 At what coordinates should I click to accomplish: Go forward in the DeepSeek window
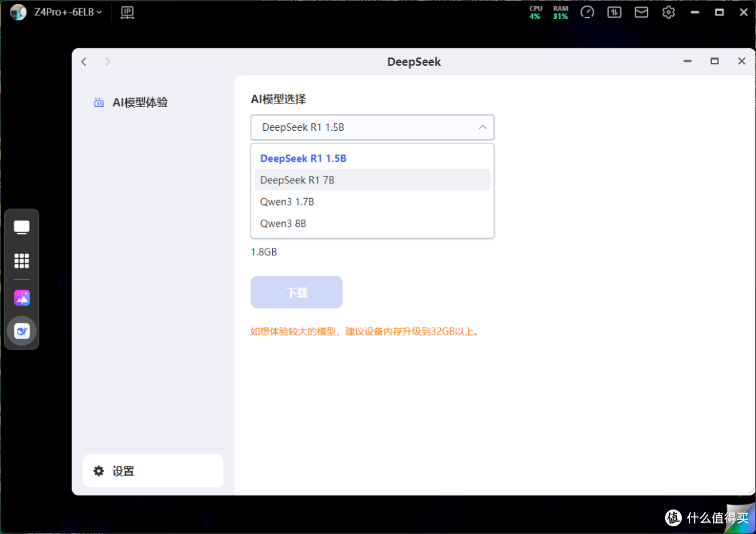108,62
